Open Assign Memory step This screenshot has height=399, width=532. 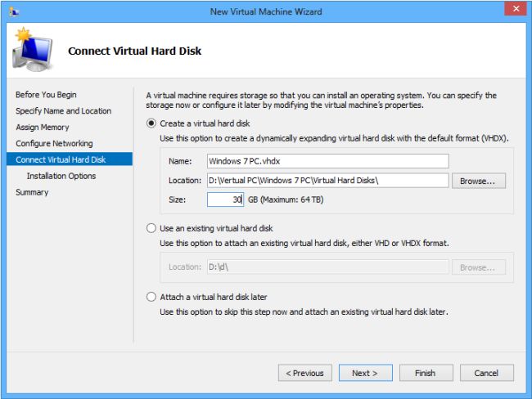coord(43,127)
